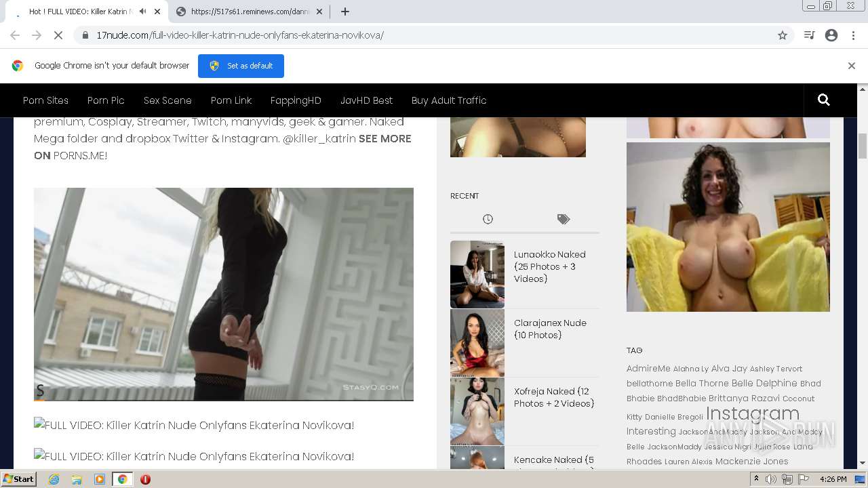Open File Explorer from the taskbar
The height and width of the screenshot is (488, 868).
pyautogui.click(x=77, y=479)
